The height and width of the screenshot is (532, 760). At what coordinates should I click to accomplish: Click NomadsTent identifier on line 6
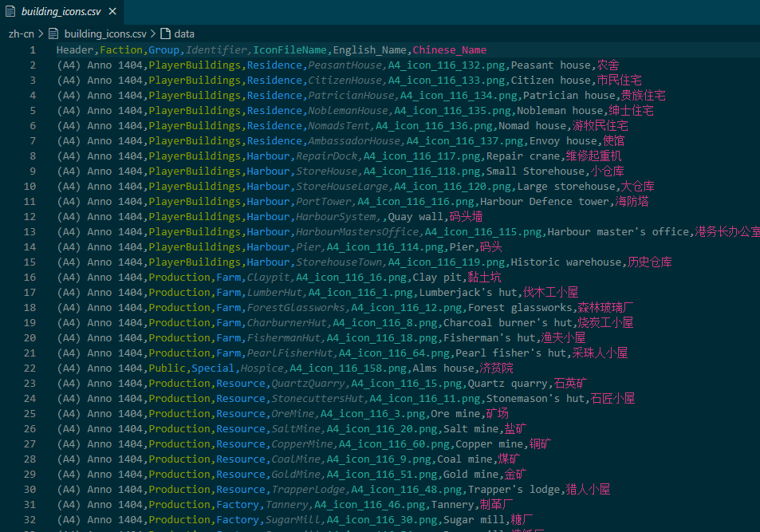pyautogui.click(x=339, y=126)
